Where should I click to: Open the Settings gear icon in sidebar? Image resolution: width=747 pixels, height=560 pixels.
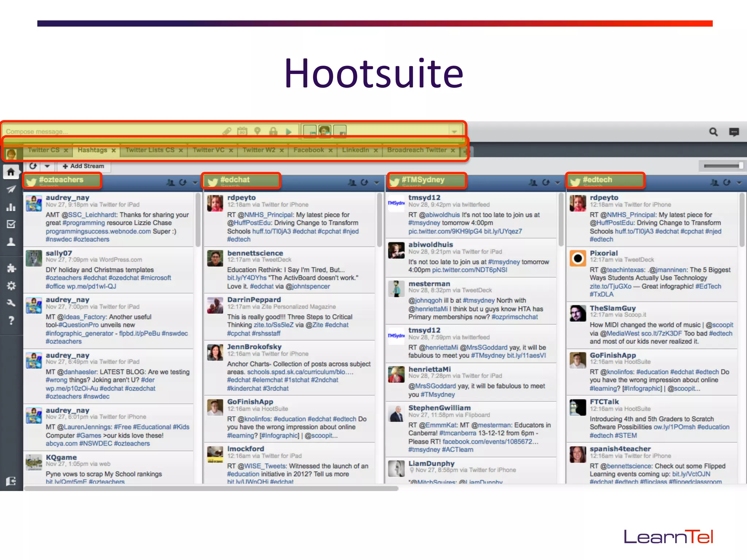tap(11, 285)
